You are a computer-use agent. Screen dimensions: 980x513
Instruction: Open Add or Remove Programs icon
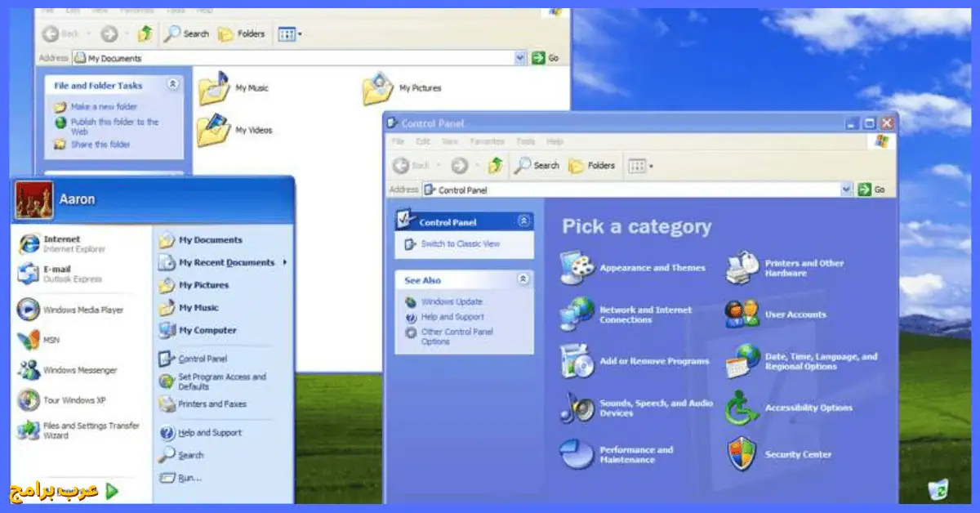coord(577,361)
